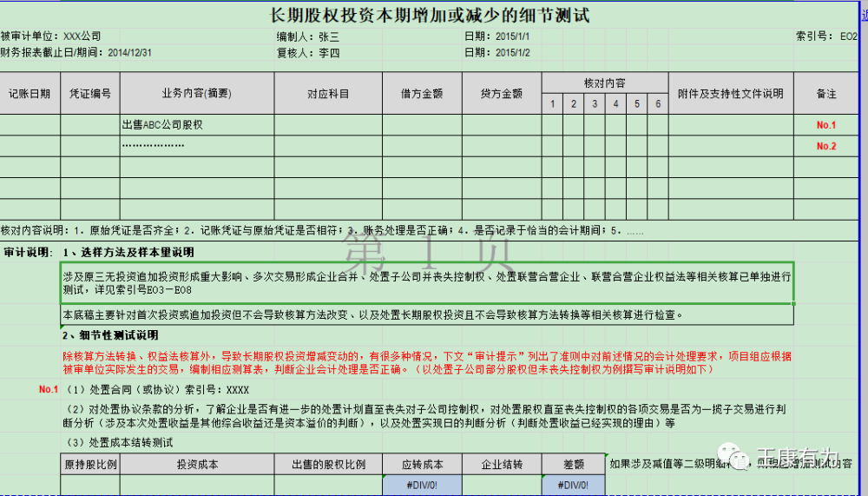Select the #DIV/0! cell under 应转成本
Viewport: 868px width, 496px height.
pos(423,485)
